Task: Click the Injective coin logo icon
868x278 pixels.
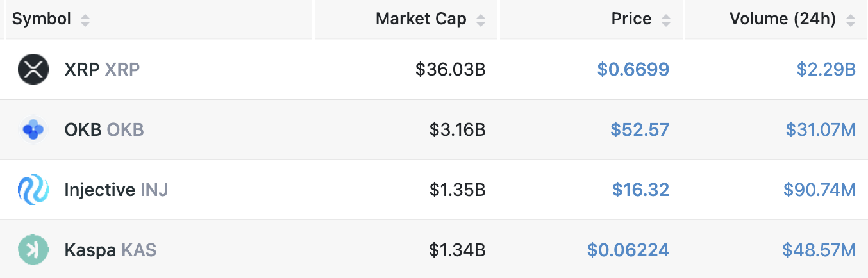Action: pos(33,190)
